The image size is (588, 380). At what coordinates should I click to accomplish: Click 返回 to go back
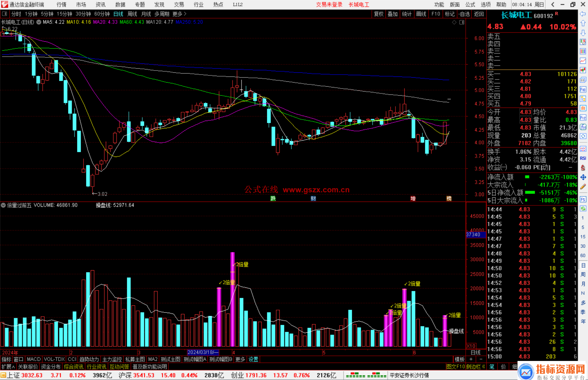click(x=479, y=14)
